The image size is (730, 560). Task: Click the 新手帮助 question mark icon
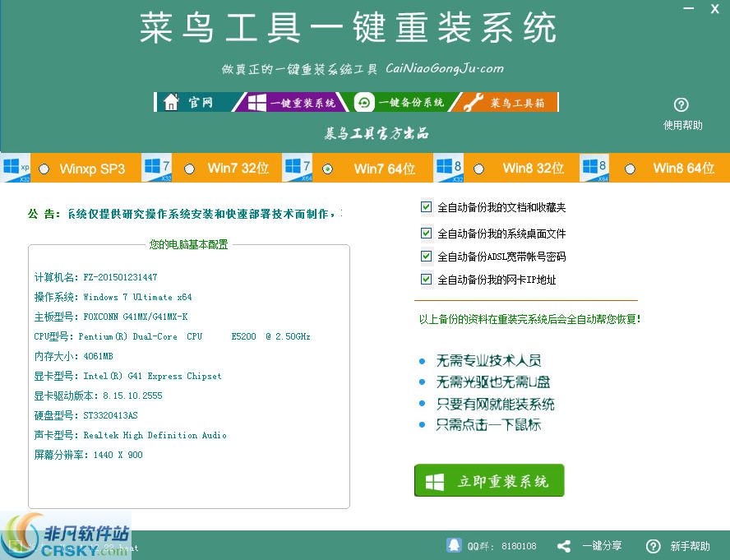pos(653,546)
